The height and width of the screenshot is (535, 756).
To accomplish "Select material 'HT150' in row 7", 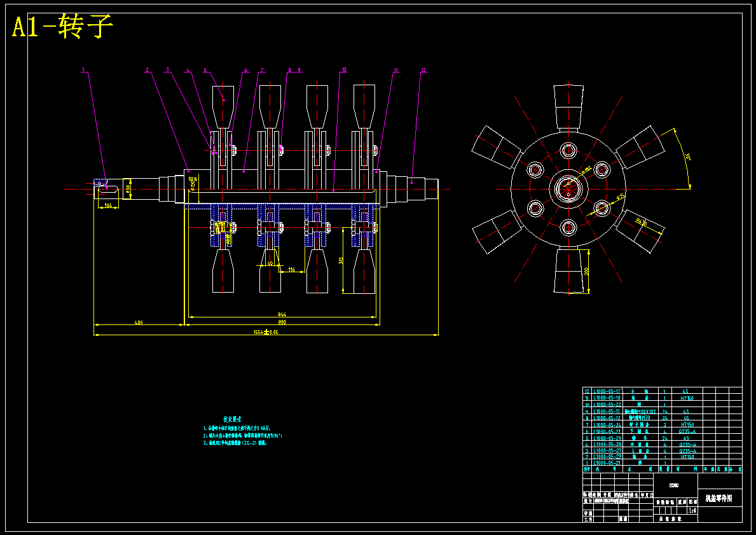I will tap(687, 424).
